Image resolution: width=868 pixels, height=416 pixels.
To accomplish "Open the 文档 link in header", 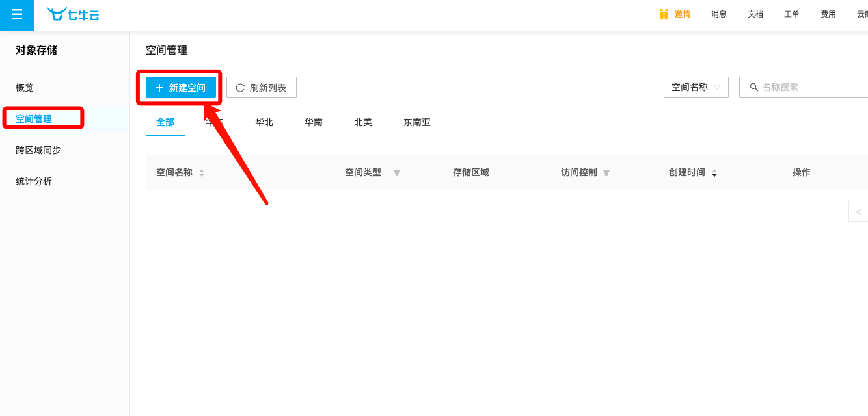I will 755,14.
